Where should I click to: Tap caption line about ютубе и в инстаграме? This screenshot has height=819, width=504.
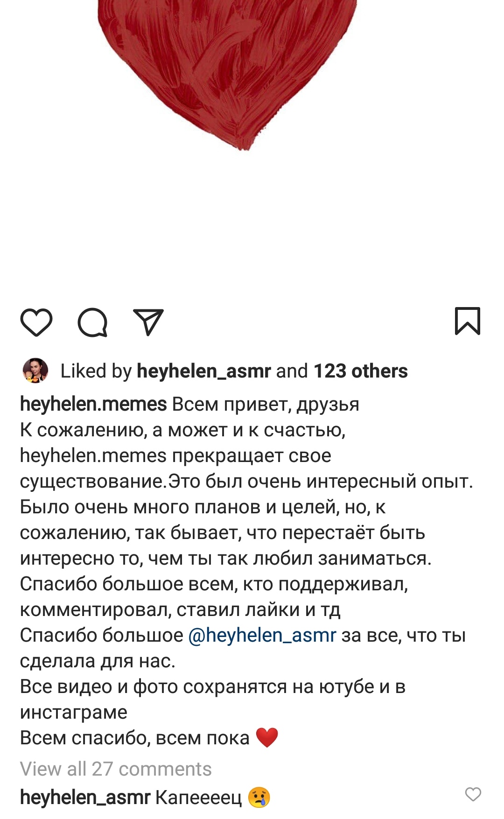pos(213,699)
